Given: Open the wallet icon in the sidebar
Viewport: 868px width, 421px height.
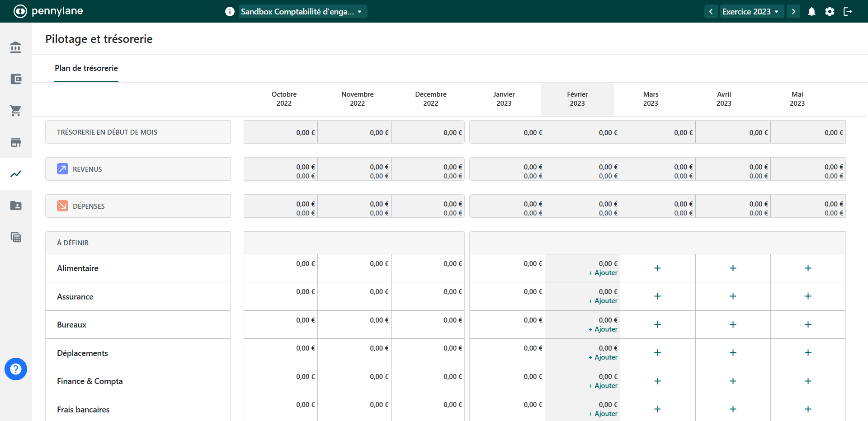Looking at the screenshot, I should [16, 79].
